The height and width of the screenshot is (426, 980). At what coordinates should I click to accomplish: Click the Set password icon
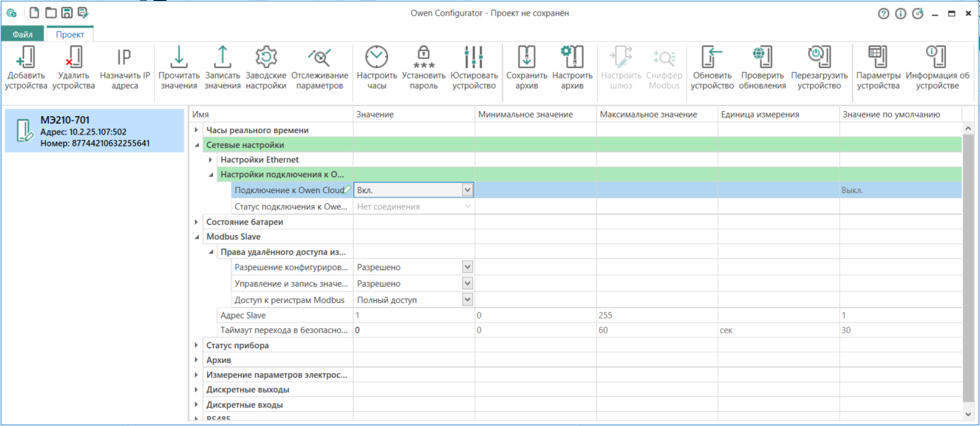click(423, 57)
